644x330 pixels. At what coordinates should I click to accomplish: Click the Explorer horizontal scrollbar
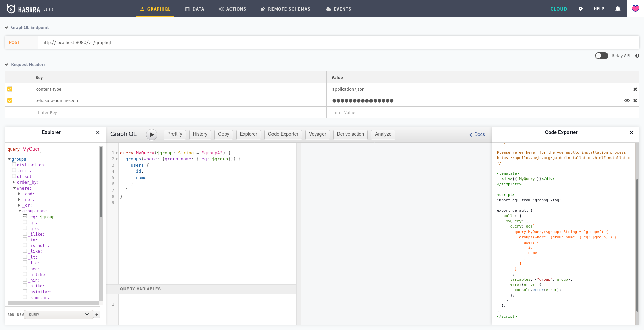(53, 303)
